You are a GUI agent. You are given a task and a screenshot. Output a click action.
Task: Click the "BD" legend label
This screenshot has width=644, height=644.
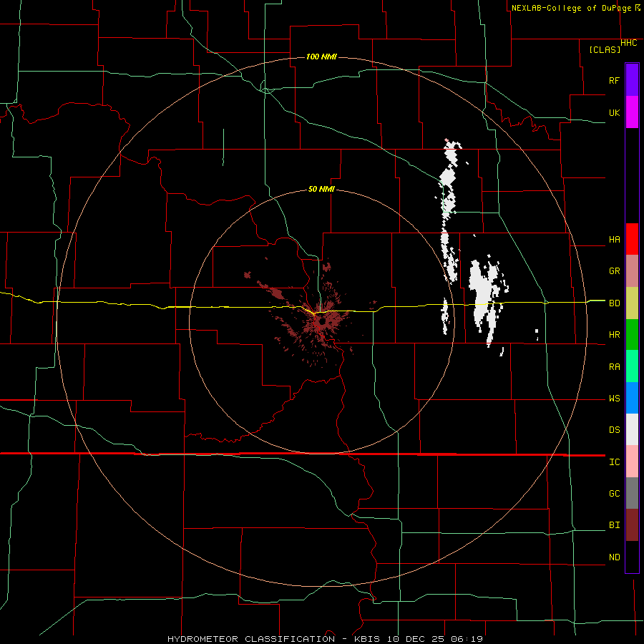pyautogui.click(x=614, y=303)
